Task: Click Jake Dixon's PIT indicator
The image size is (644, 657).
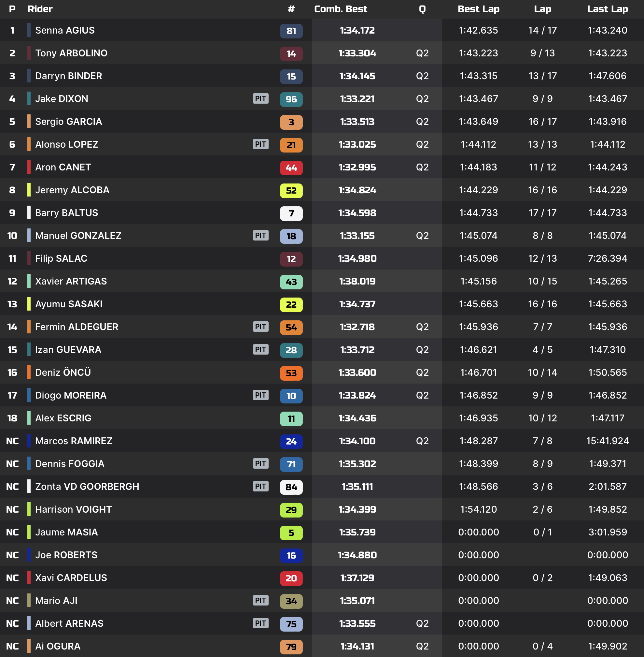Action: [x=260, y=98]
